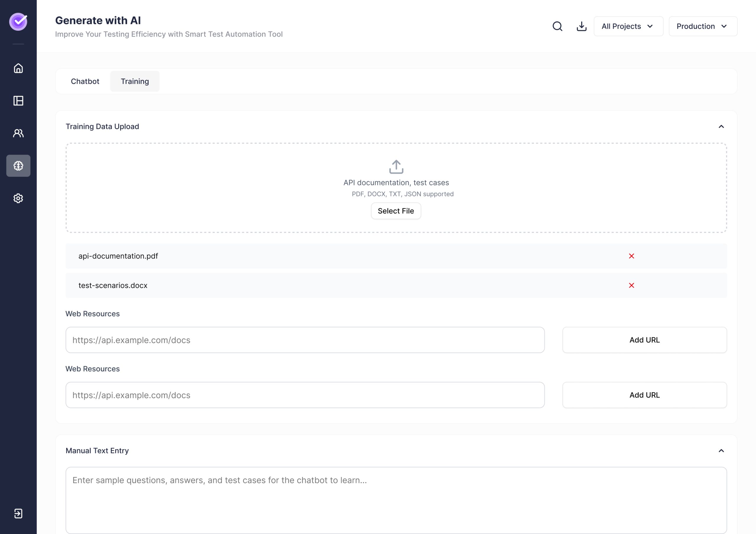Open the users section in the sidebar
The image size is (756, 534).
pos(18,133)
